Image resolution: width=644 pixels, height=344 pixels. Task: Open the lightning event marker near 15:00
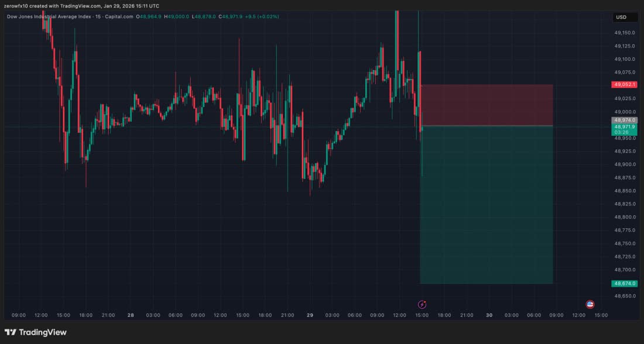pyautogui.click(x=422, y=304)
